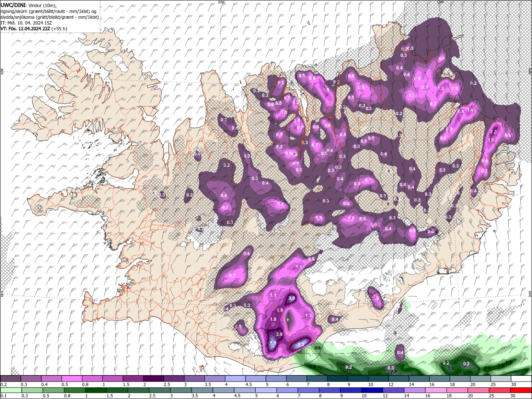Viewport: 532px width, 399px height.
Task: Click the 2.2 snowfall value in the east
Action: 494,132
